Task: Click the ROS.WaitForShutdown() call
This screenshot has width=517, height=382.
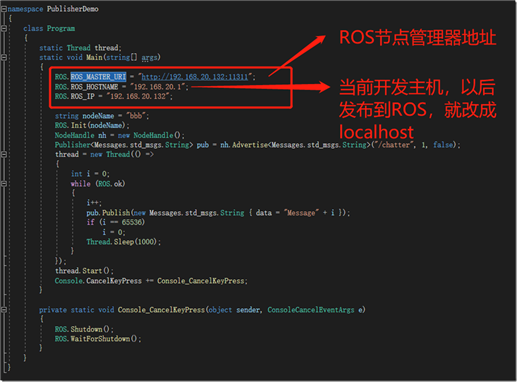Action: click(98, 339)
